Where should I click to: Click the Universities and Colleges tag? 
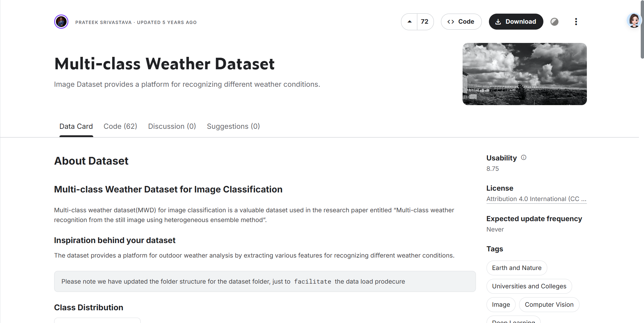pyautogui.click(x=529, y=286)
